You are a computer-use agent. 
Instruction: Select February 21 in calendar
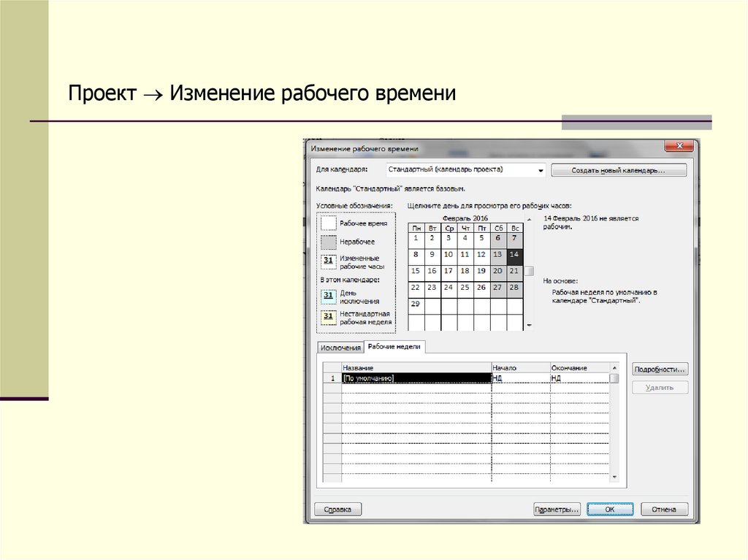(x=514, y=272)
